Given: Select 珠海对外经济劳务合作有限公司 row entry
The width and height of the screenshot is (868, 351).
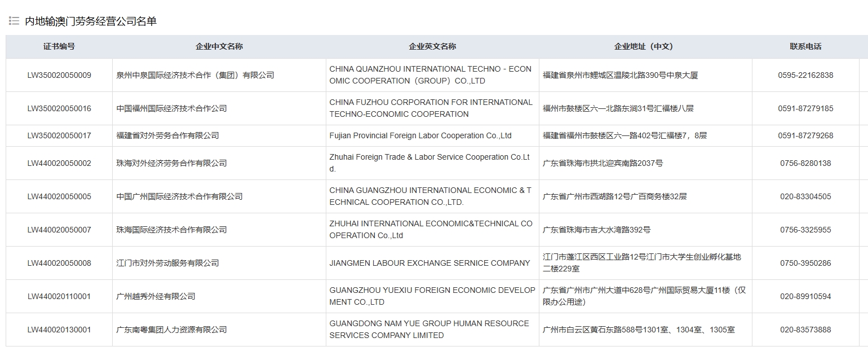Looking at the screenshot, I should click(171, 163).
